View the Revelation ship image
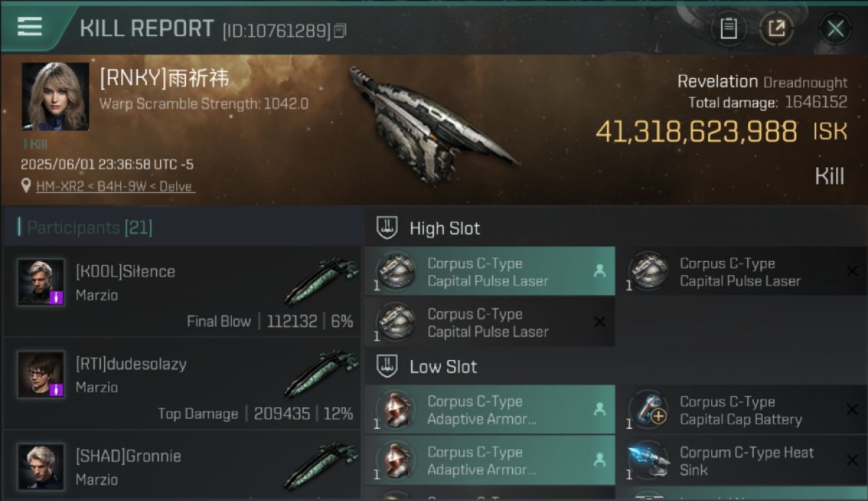This screenshot has width=868, height=501. coord(431,125)
